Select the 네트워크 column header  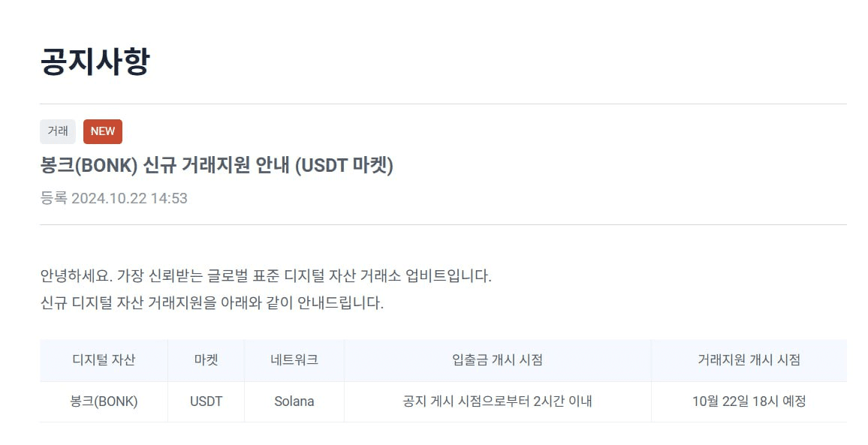point(294,360)
